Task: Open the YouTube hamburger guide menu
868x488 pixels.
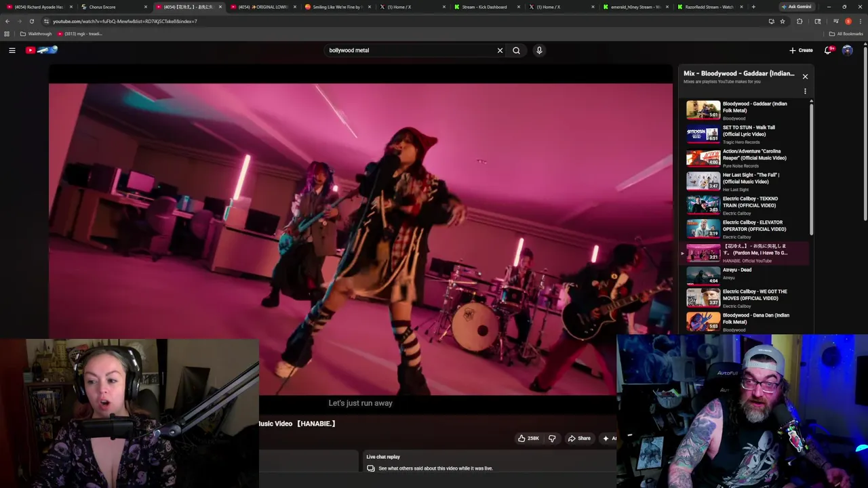Action: [x=12, y=50]
